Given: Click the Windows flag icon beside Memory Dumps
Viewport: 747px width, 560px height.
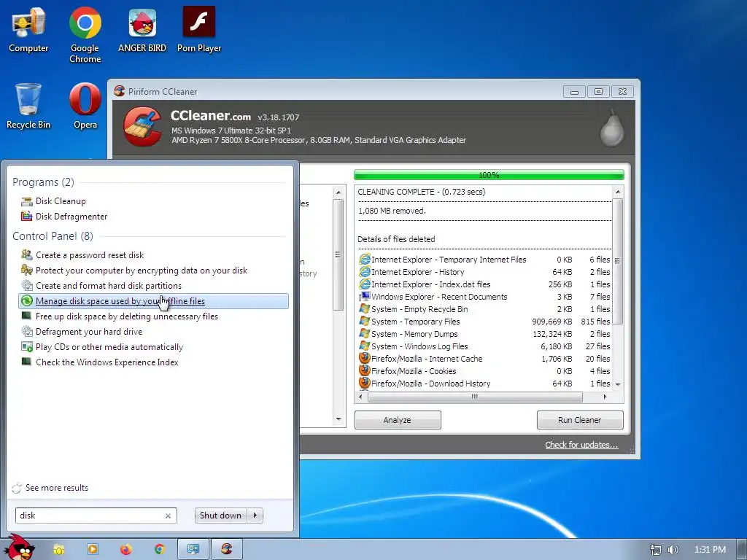Looking at the screenshot, I should pos(365,333).
